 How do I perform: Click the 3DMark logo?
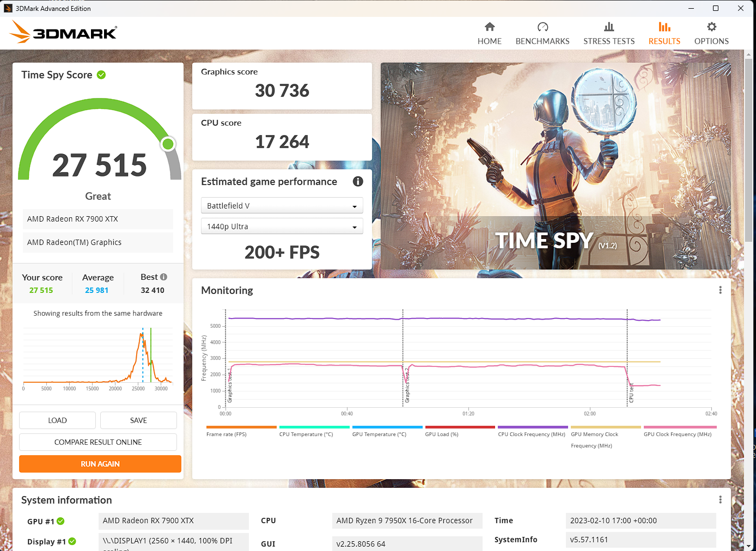coord(64,32)
